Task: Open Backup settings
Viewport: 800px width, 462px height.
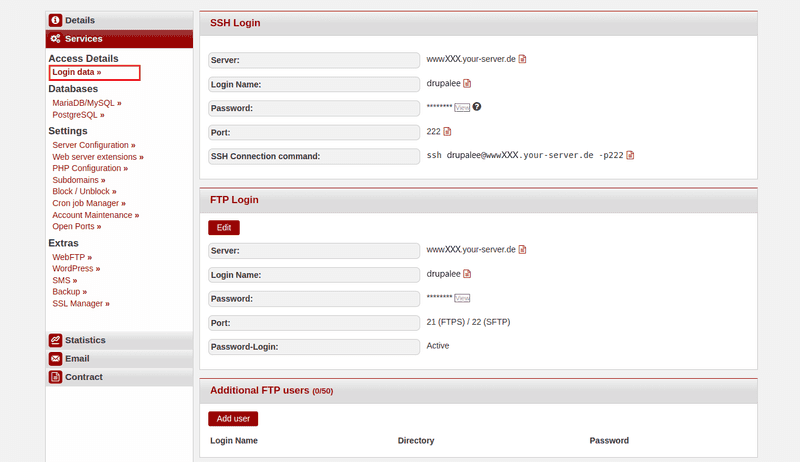Action: (x=69, y=292)
